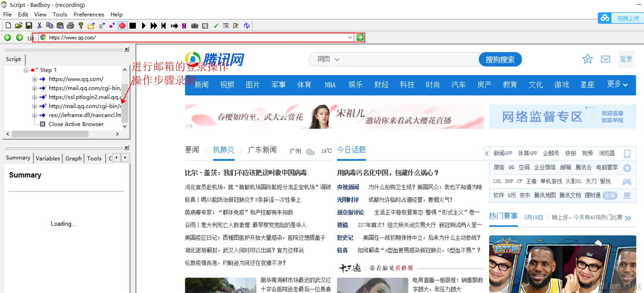Click the purple N toolbar icon
Image resolution: width=644 pixels, height=293 pixels.
[x=184, y=26]
